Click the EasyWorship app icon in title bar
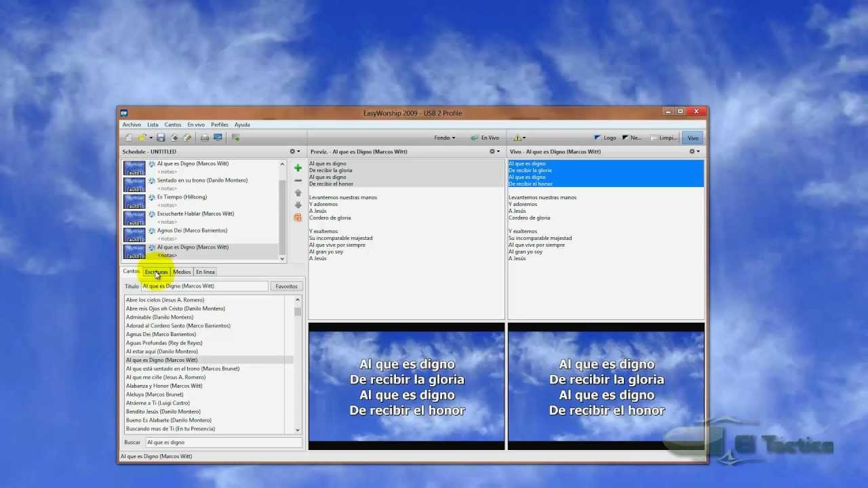This screenshot has width=868, height=488. (124, 113)
